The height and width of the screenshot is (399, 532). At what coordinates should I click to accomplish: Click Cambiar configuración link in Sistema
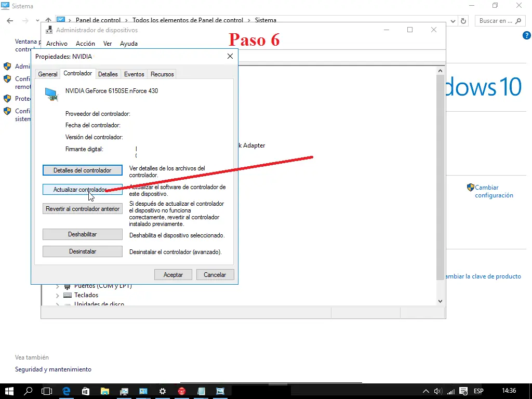coord(494,191)
